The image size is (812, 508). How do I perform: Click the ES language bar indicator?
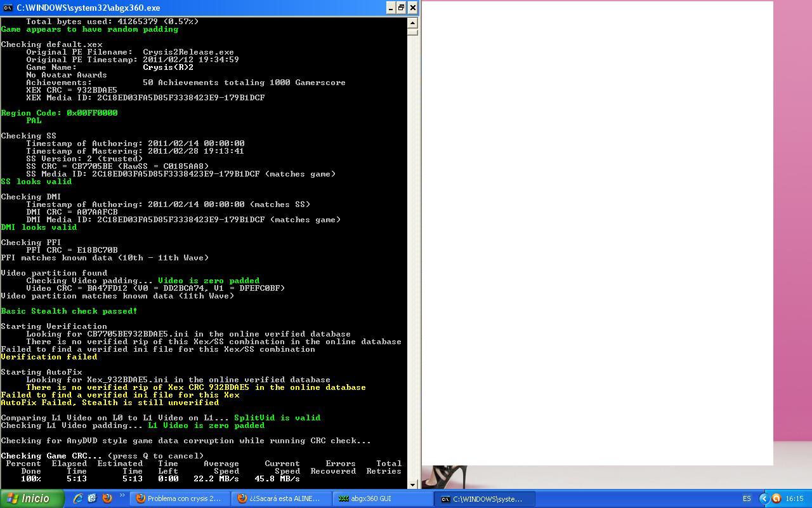point(747,498)
